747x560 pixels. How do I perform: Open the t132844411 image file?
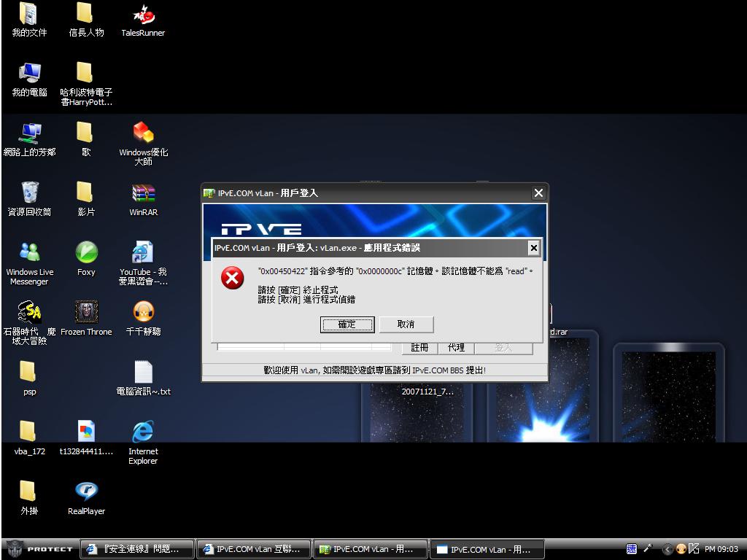(86, 438)
